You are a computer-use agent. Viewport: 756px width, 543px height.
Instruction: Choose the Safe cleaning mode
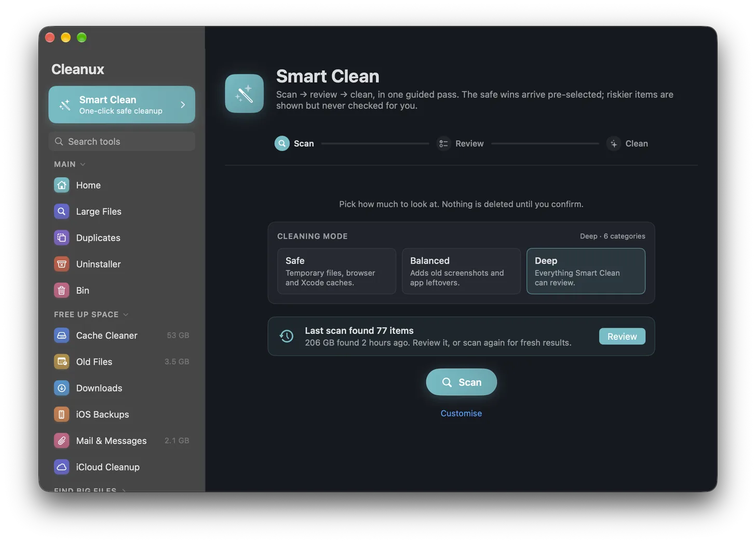(336, 271)
